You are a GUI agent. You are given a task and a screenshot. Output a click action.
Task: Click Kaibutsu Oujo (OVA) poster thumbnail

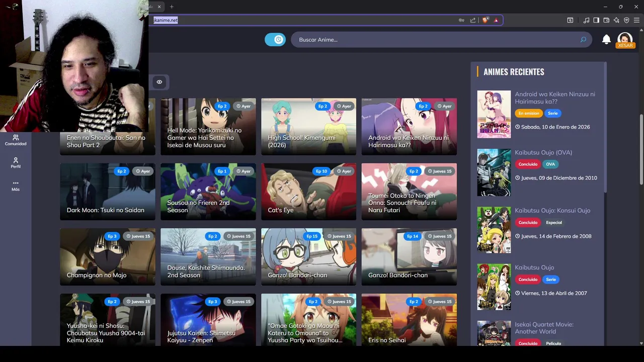point(494,172)
